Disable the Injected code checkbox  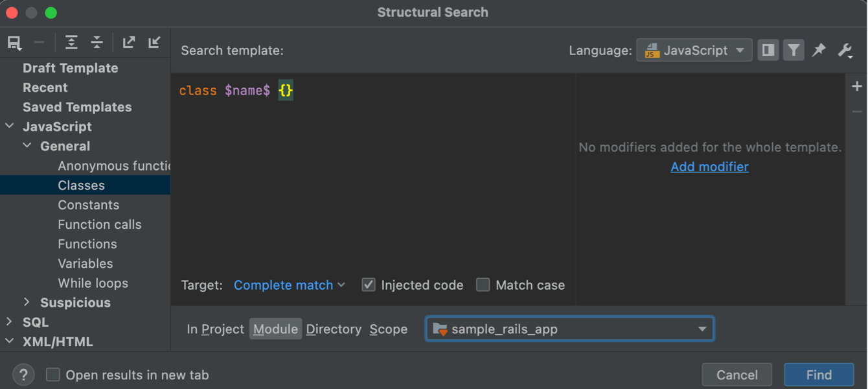369,285
